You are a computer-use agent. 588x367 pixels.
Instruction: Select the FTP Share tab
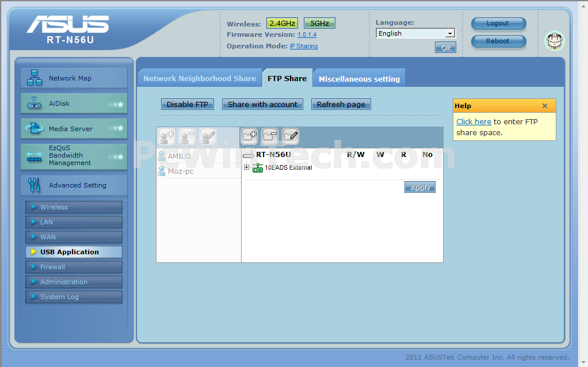click(x=287, y=78)
